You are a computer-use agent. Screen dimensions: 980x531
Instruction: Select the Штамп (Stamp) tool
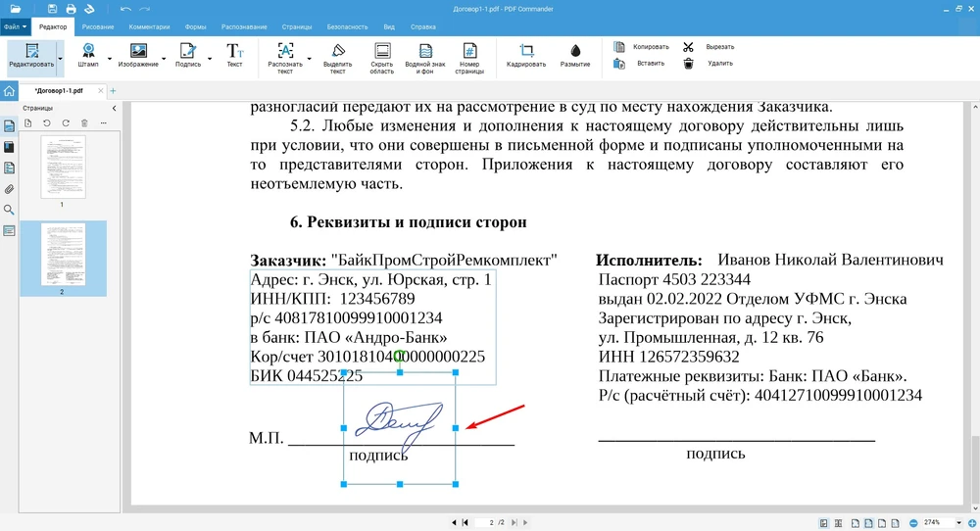coord(88,55)
